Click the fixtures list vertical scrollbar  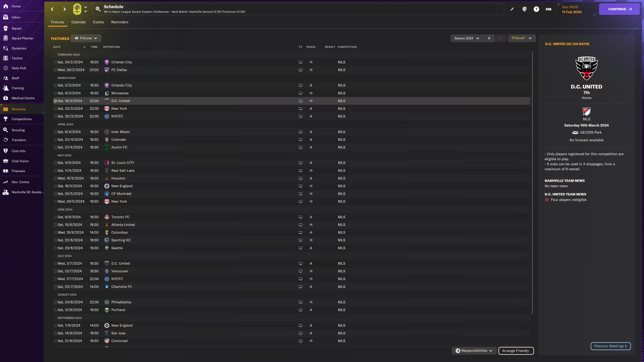pos(532,182)
